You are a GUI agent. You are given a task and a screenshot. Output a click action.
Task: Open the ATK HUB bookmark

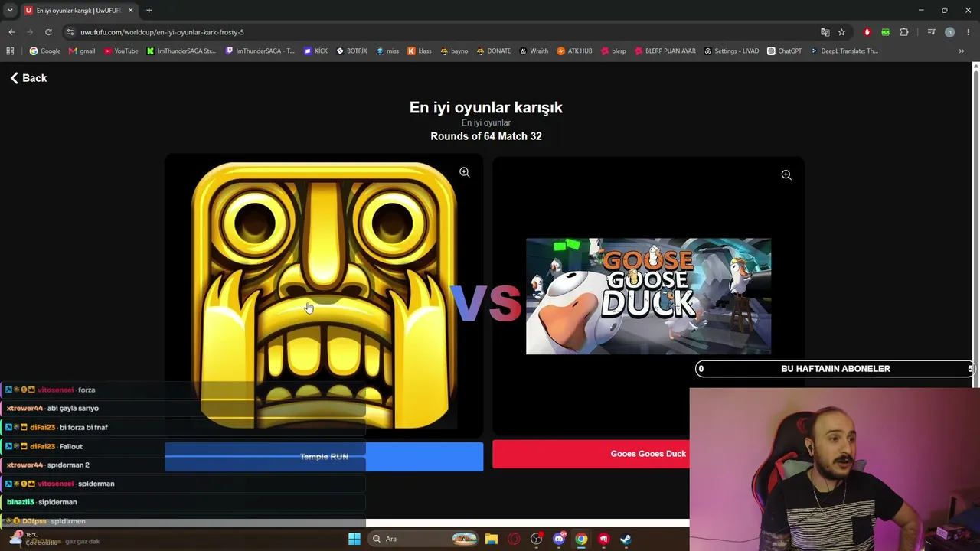click(574, 51)
